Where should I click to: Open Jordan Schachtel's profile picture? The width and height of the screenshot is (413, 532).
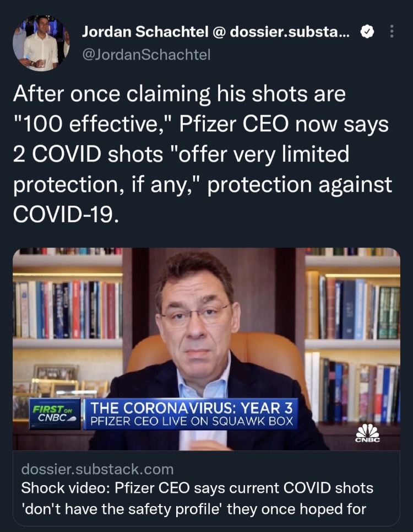(41, 44)
